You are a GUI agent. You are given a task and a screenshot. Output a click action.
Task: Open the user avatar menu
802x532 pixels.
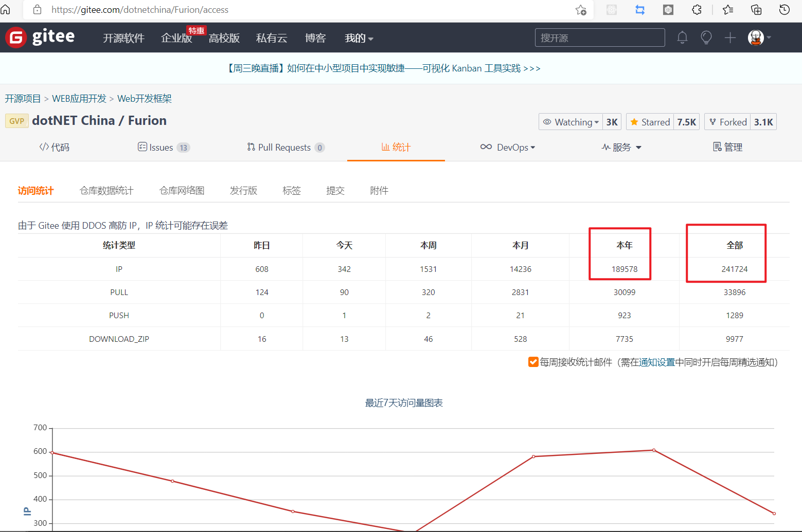pos(759,38)
